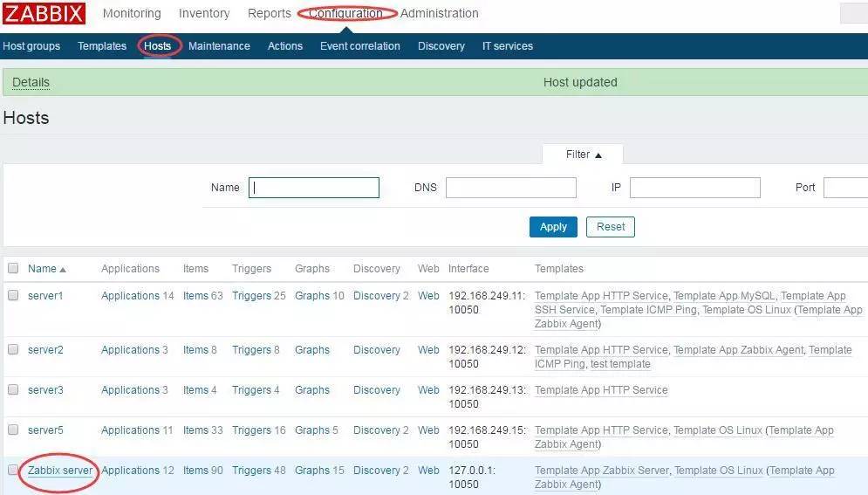Click the ZABBIX logo
The height and width of the screenshot is (495, 868).
pos(44,14)
